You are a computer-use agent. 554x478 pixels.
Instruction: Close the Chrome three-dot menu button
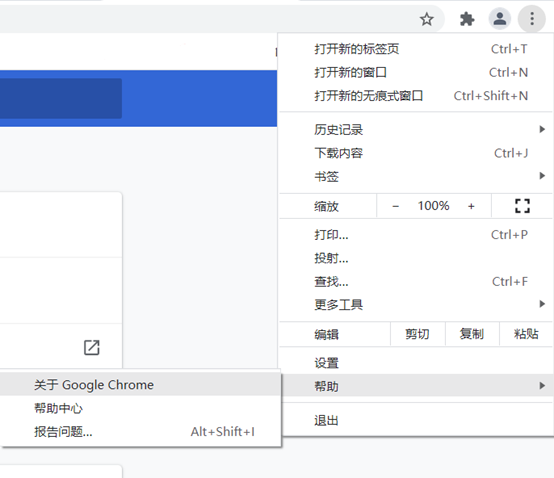(532, 19)
